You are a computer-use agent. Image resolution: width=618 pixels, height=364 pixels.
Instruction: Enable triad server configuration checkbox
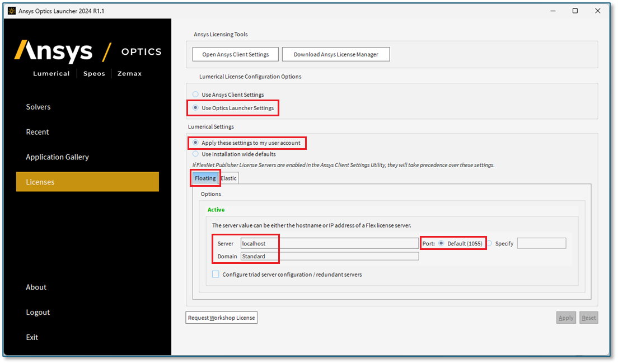coord(216,275)
